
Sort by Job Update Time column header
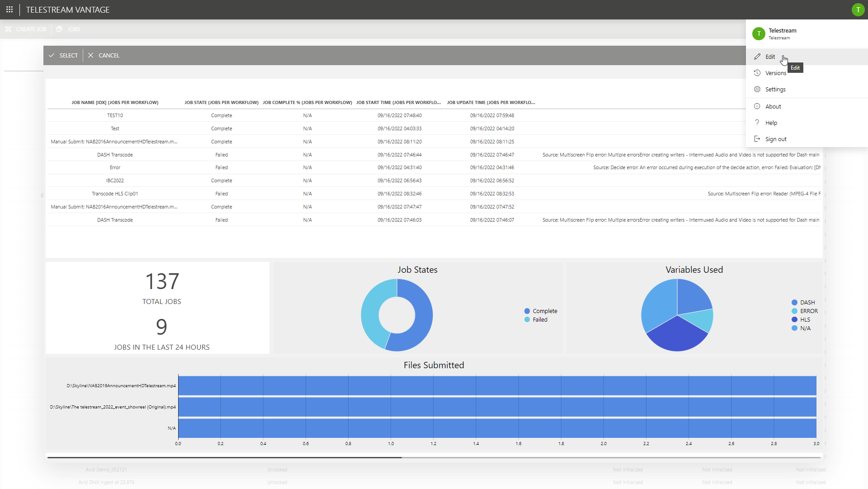point(491,103)
